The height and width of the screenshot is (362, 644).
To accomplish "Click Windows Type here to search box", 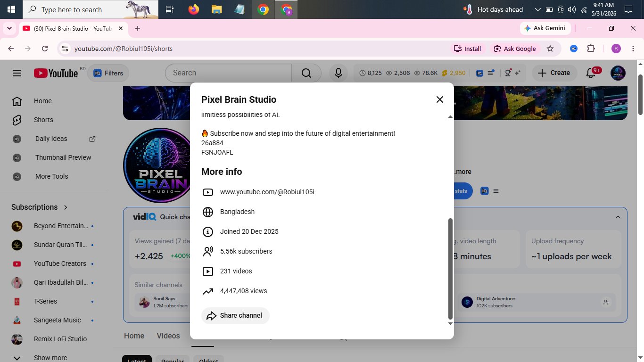I will pos(91,9).
